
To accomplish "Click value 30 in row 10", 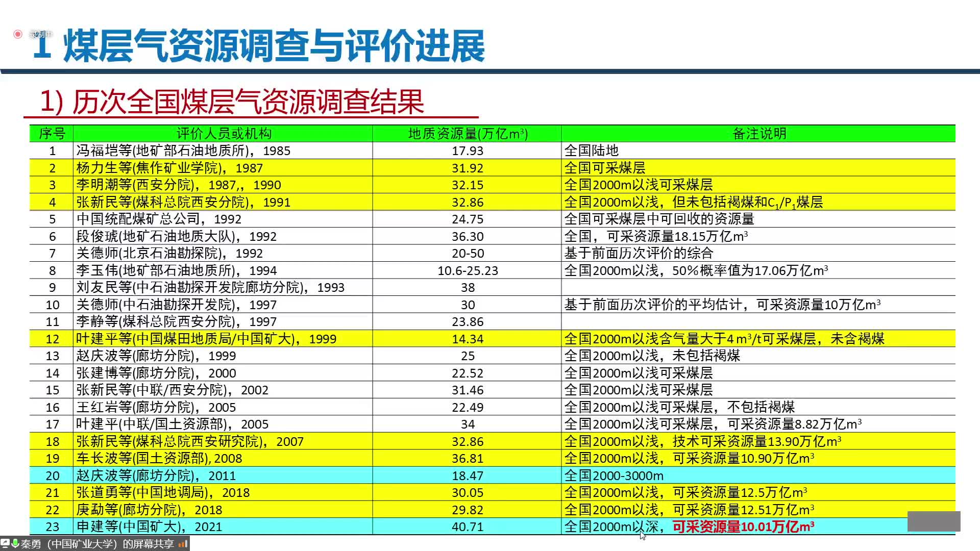I will click(468, 305).
